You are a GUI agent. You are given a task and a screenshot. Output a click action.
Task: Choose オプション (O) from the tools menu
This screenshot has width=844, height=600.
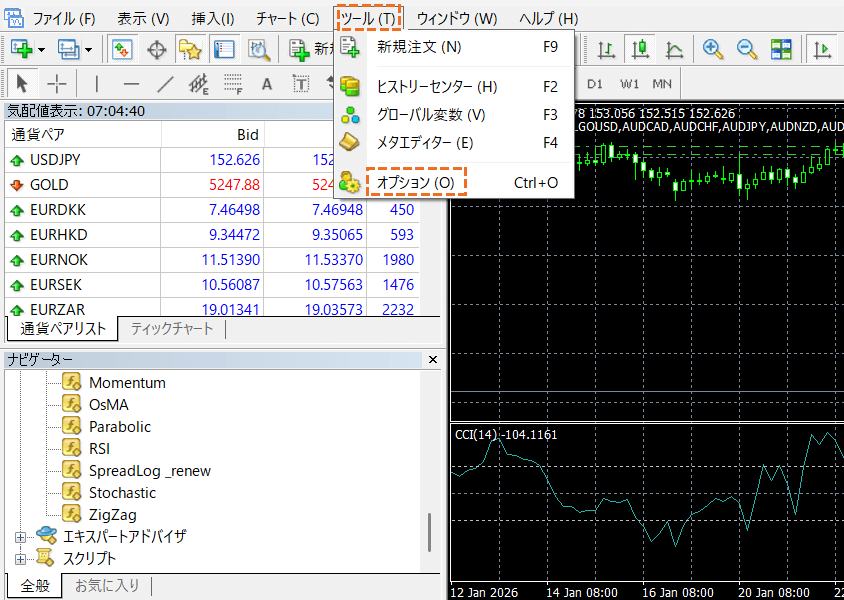click(415, 183)
